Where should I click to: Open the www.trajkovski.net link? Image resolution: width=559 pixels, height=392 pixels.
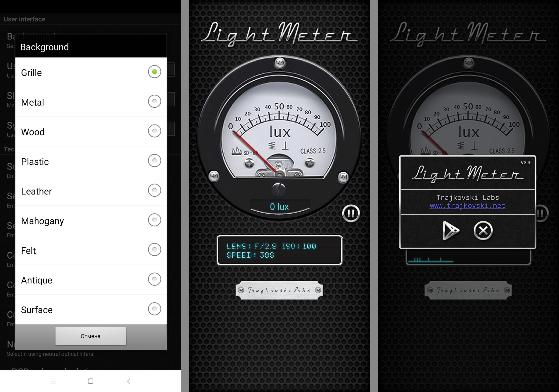(x=467, y=206)
